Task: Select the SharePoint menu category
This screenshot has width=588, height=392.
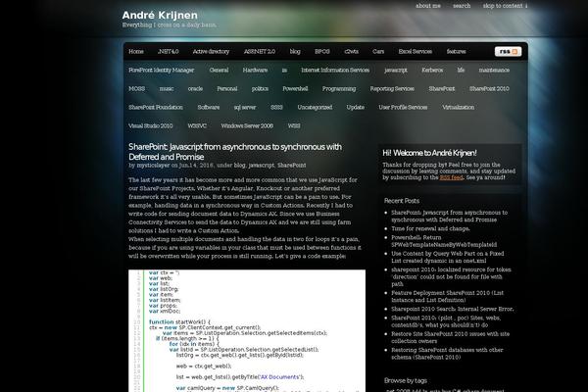Action: pos(442,88)
